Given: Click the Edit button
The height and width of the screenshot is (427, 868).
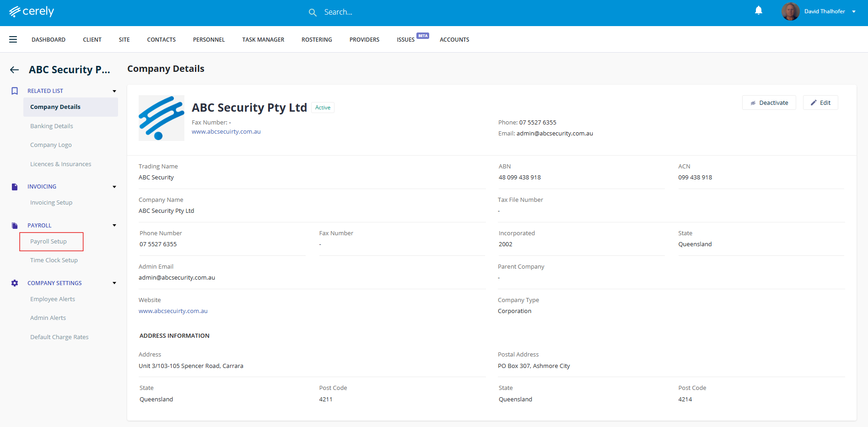Looking at the screenshot, I should coord(820,103).
